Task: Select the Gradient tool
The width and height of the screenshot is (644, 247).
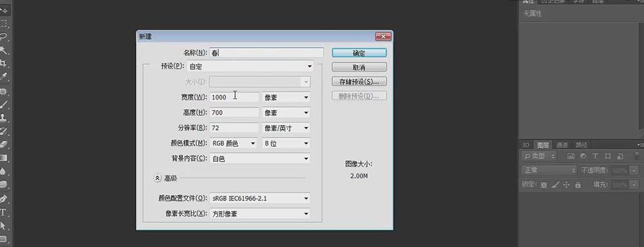Action: 3,158
